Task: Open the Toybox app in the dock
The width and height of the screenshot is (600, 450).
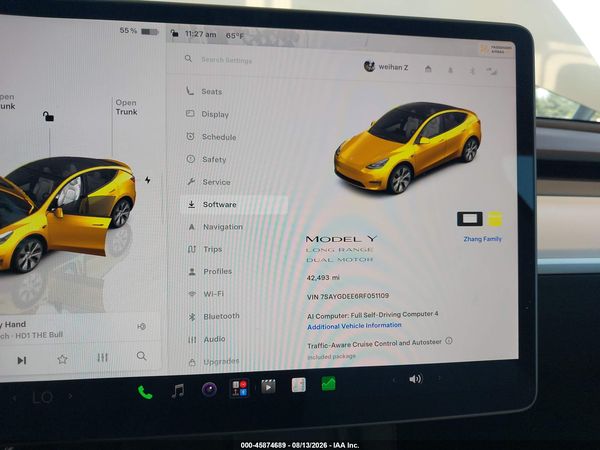Action: pos(239,388)
